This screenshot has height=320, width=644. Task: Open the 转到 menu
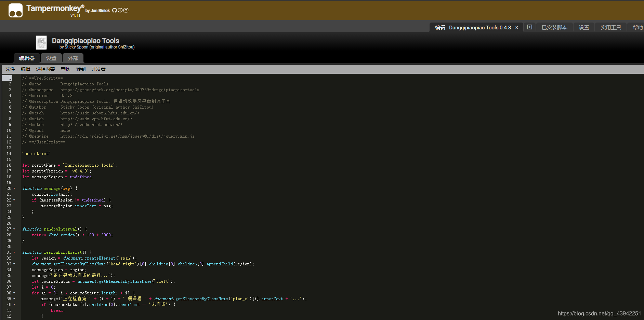[x=81, y=69]
